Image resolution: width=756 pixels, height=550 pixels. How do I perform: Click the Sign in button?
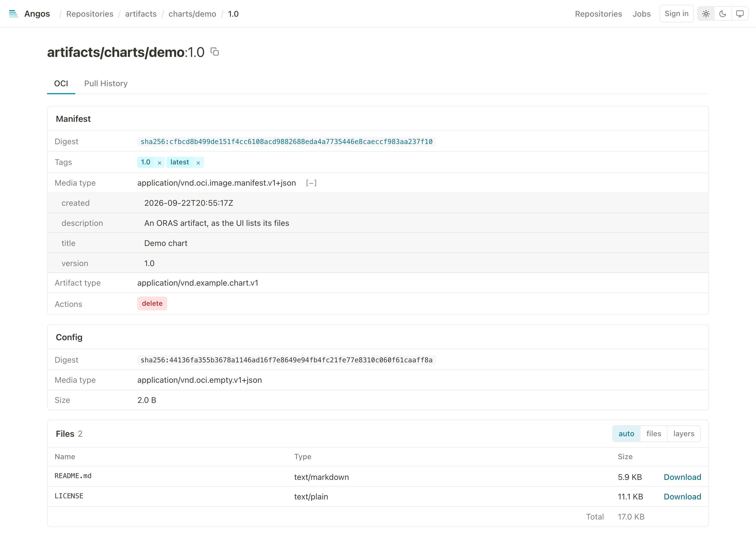click(676, 14)
